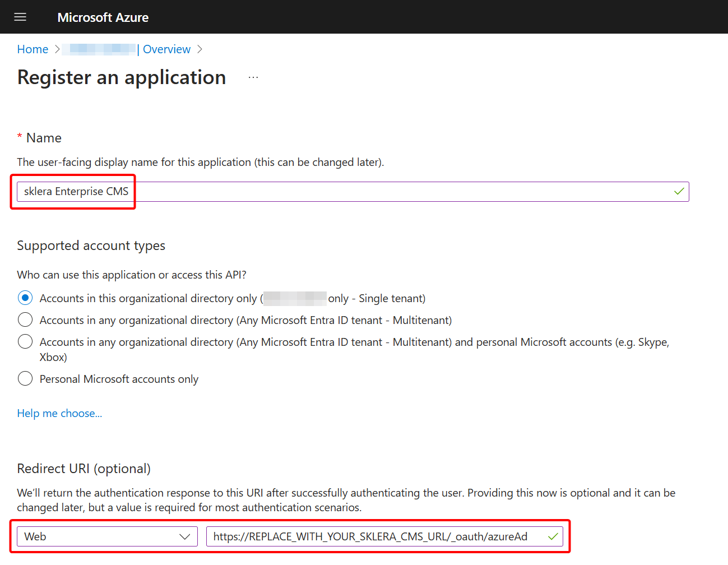Open the Overview breadcrumb link
This screenshot has width=728, height=565.
pyautogui.click(x=166, y=49)
